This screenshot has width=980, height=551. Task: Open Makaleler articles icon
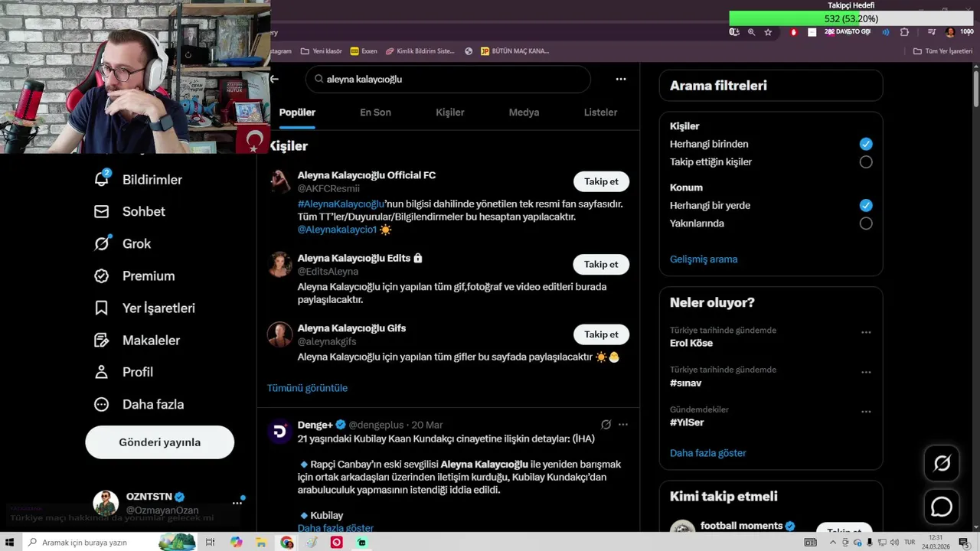click(101, 340)
